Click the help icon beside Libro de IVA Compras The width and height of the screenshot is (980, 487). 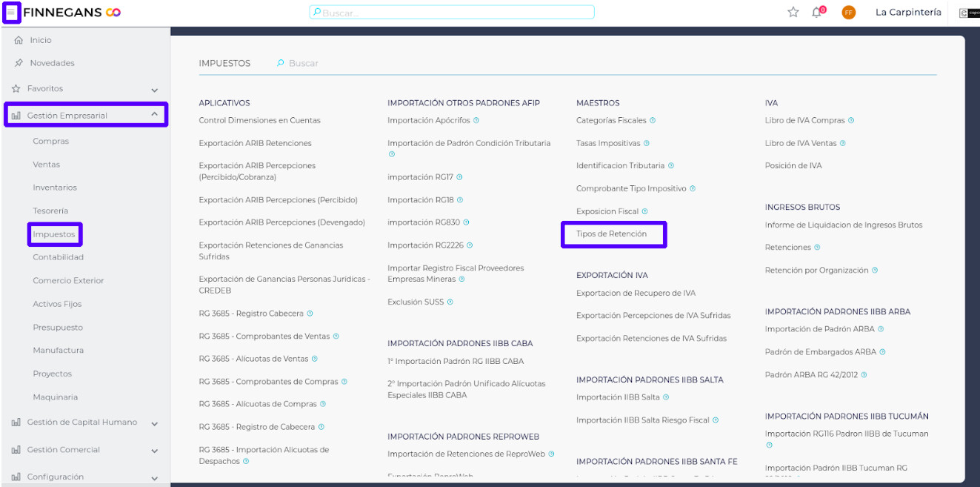coord(851,120)
